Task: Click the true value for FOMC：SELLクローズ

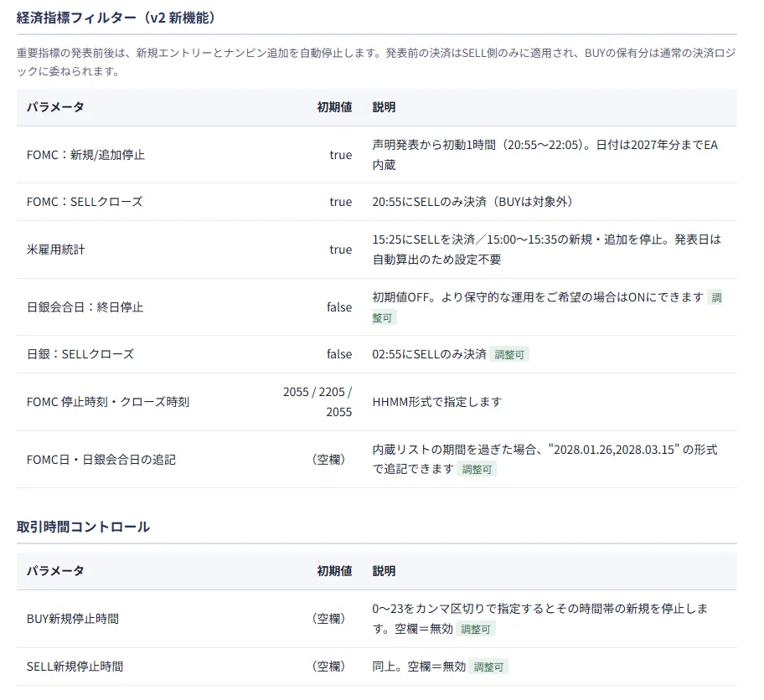Action: click(341, 202)
